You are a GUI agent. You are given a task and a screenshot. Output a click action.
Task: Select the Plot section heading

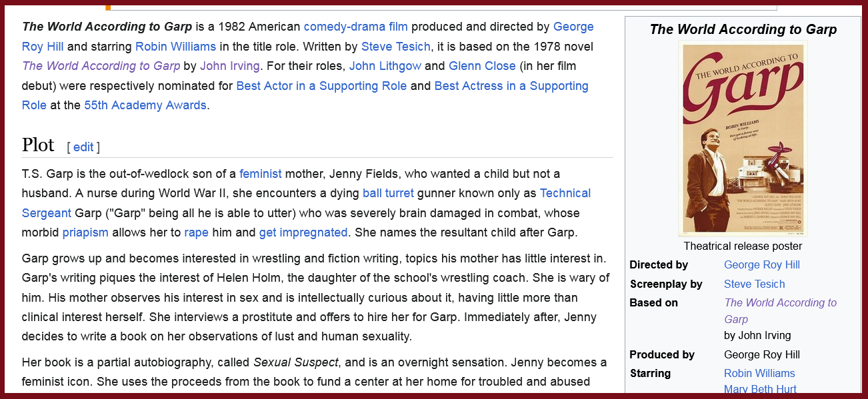[38, 145]
